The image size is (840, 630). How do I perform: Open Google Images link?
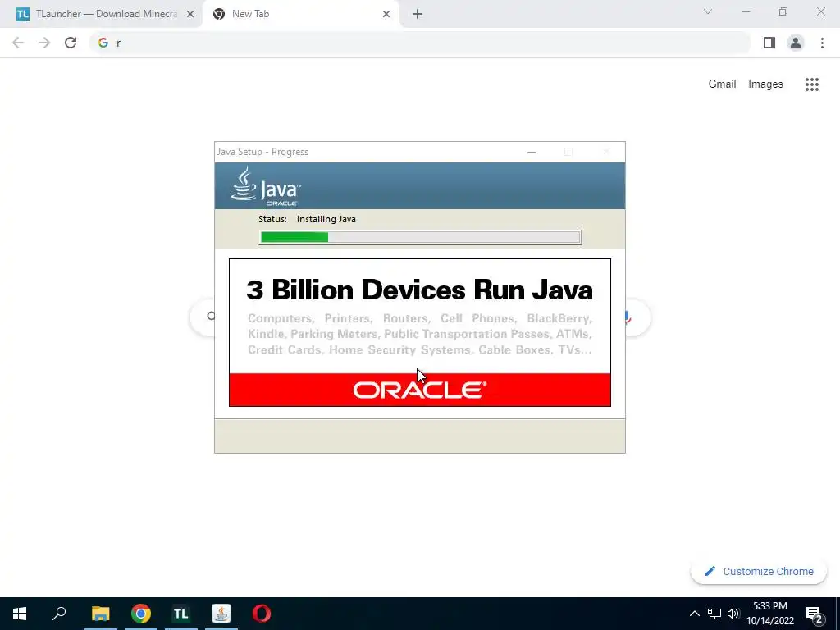click(x=765, y=84)
